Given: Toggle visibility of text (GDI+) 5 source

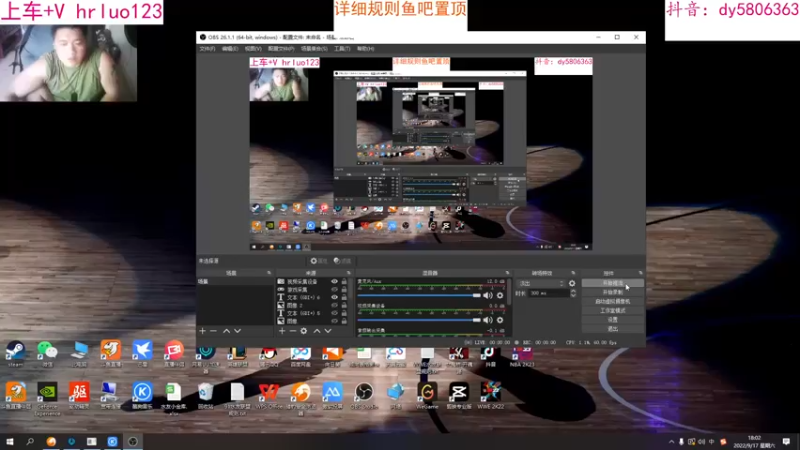Looking at the screenshot, I should pyautogui.click(x=334, y=313).
